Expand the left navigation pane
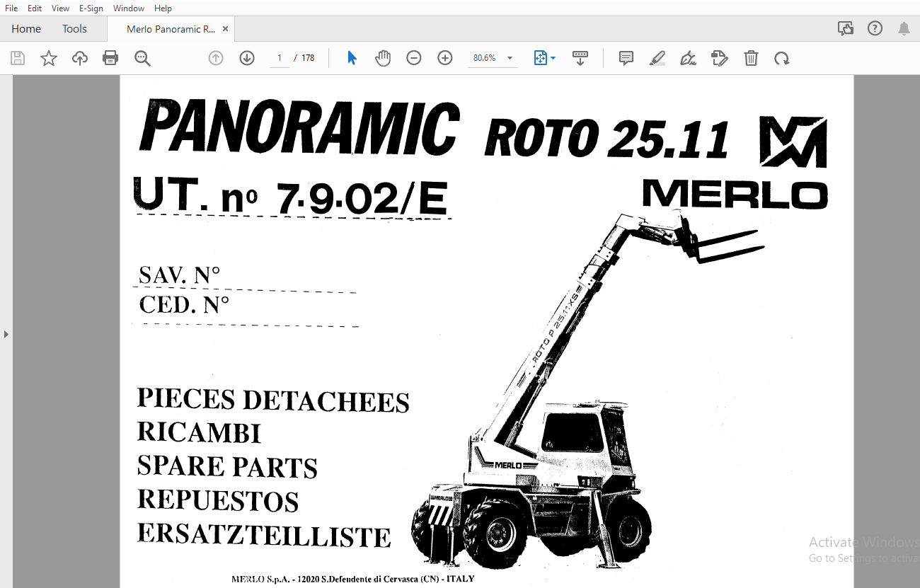 [x=6, y=333]
